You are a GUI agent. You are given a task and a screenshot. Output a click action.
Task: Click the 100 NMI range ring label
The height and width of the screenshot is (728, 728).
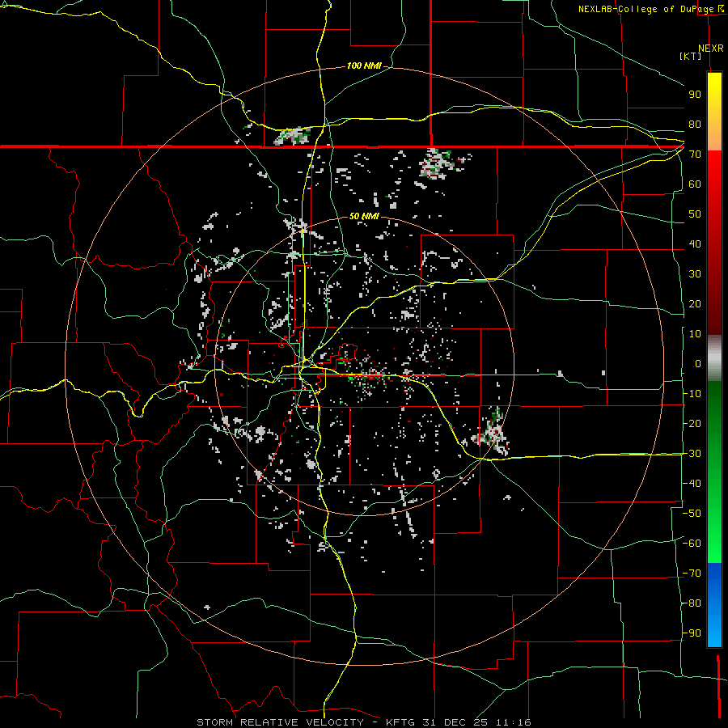(x=364, y=66)
